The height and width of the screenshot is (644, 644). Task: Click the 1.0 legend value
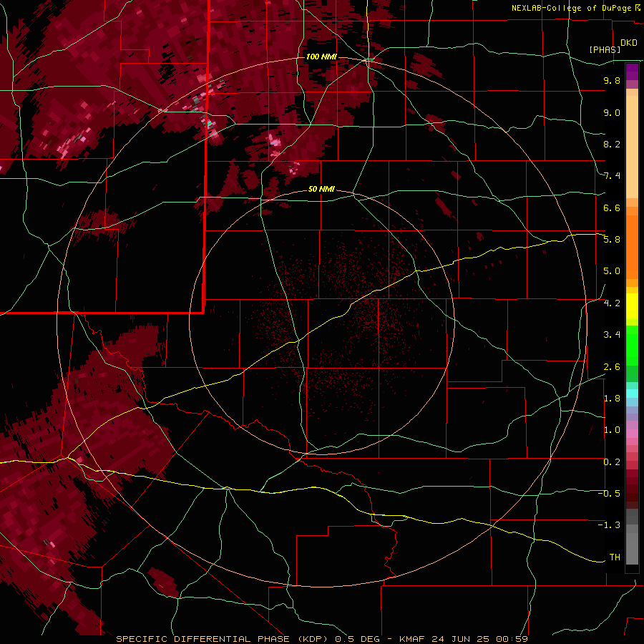coord(612,430)
